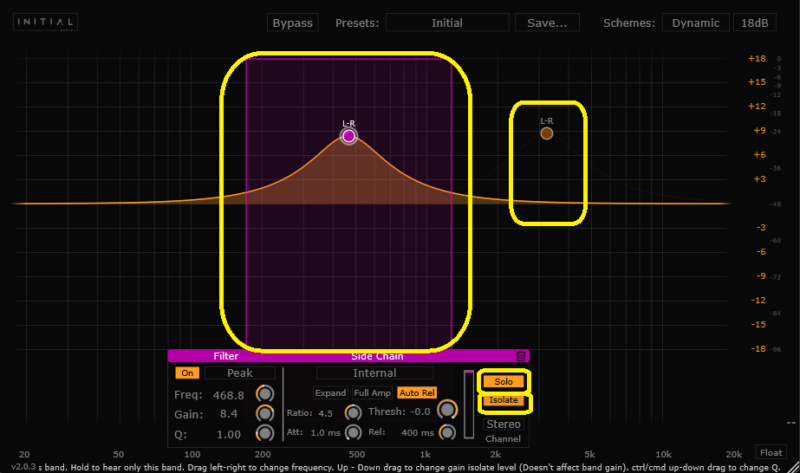Toggle the filter On button
The image size is (800, 473).
click(x=187, y=373)
